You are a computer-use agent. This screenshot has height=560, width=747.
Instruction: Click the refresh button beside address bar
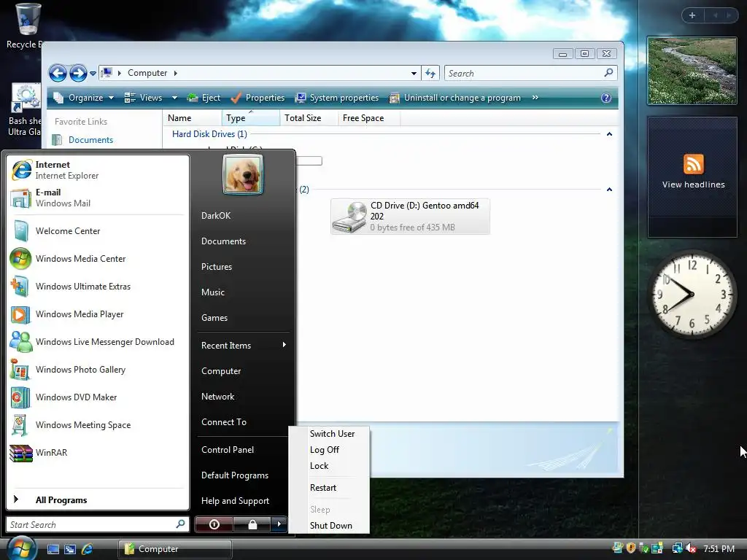[430, 74]
